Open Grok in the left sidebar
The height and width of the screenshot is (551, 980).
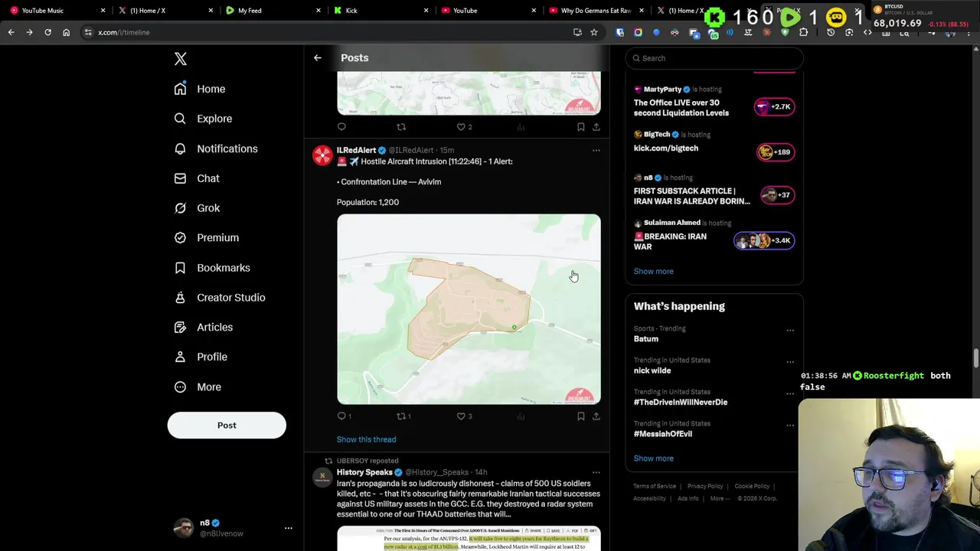[197, 208]
